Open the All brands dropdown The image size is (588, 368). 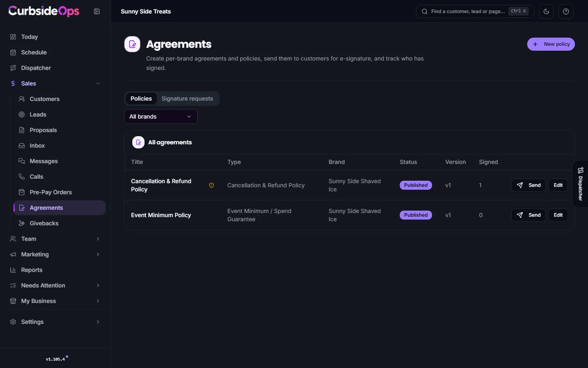161,117
